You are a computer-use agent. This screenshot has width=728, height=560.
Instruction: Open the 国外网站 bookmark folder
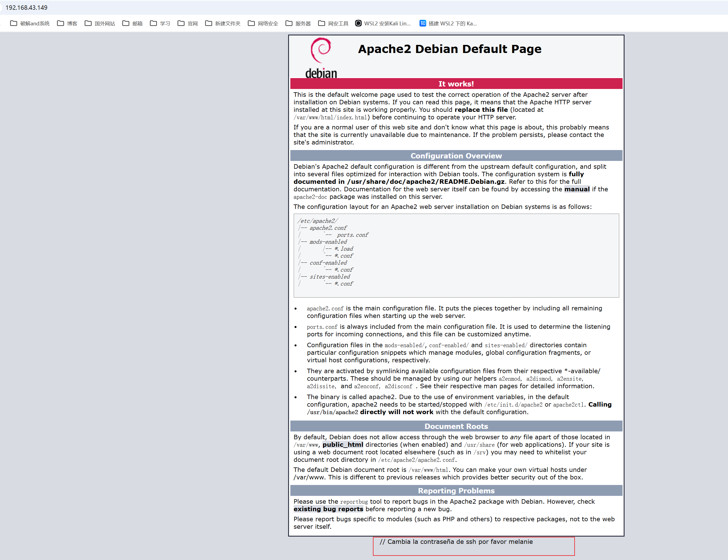point(100,23)
